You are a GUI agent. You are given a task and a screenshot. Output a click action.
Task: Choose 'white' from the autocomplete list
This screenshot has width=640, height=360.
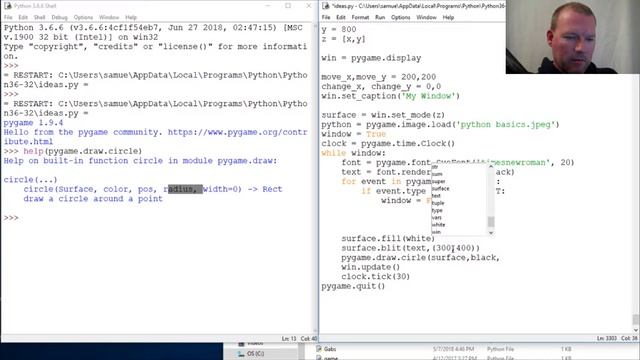click(438, 224)
